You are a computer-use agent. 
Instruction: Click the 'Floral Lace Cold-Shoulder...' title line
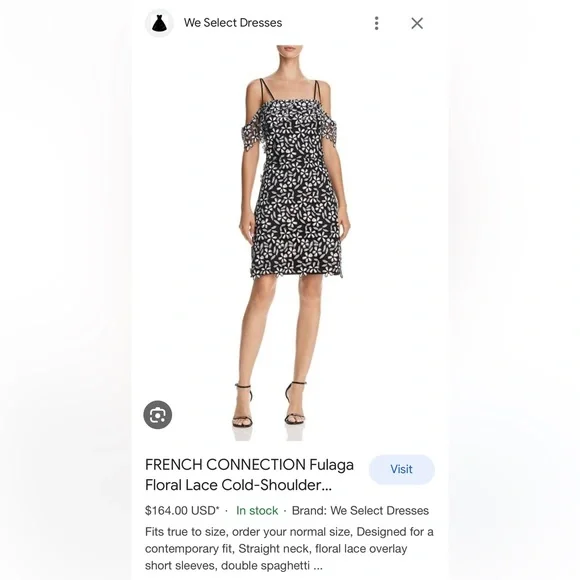(239, 485)
